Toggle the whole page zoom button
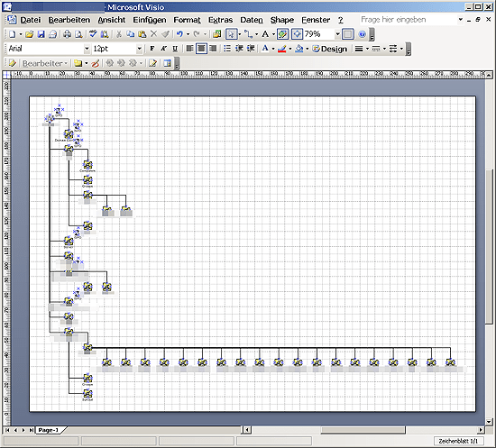 [x=297, y=34]
